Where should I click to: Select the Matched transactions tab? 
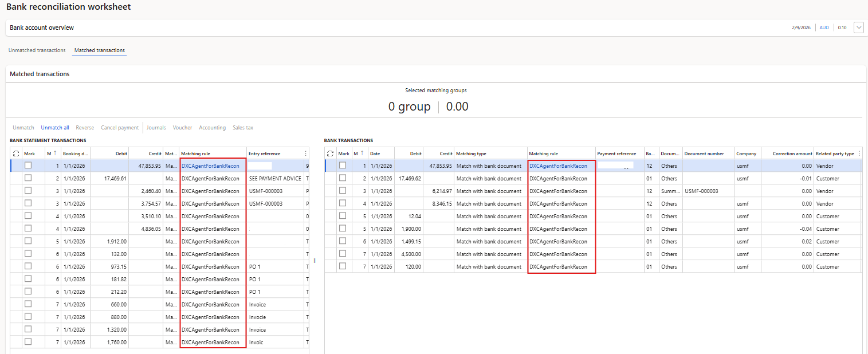point(100,50)
